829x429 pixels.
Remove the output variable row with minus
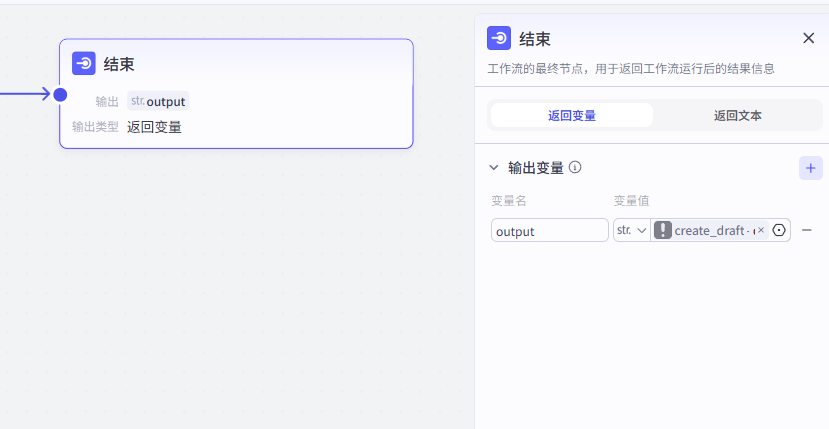click(x=807, y=230)
